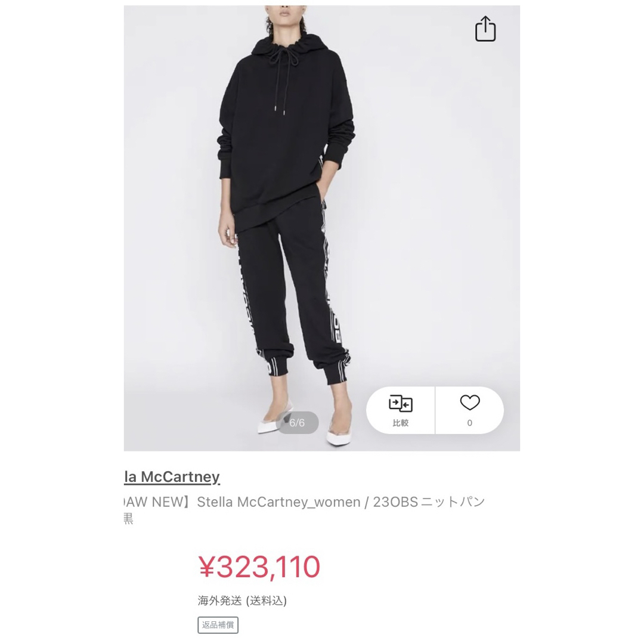Tap the product title Stella McCartney_women text

pyautogui.click(x=278, y=502)
